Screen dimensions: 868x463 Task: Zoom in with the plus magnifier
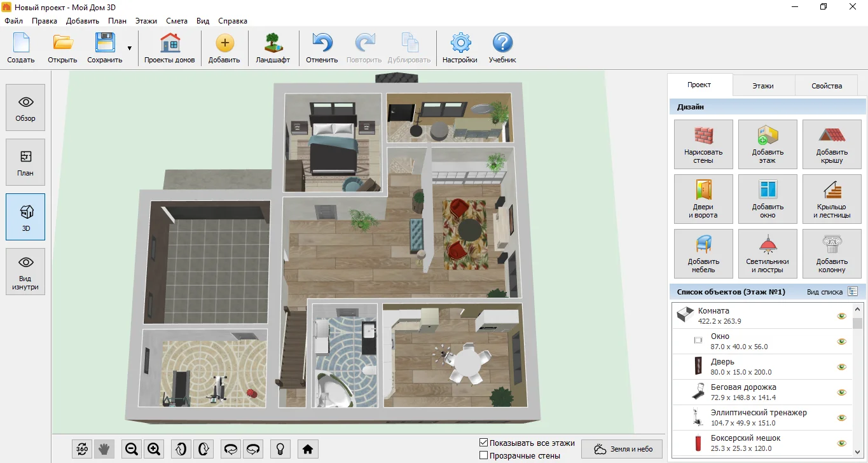154,449
